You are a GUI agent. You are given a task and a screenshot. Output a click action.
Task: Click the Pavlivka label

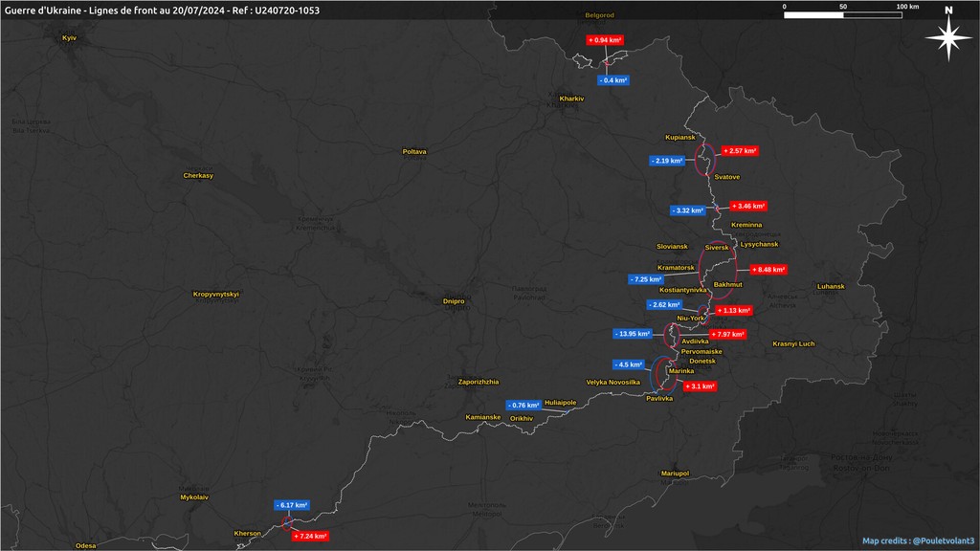[x=659, y=399]
